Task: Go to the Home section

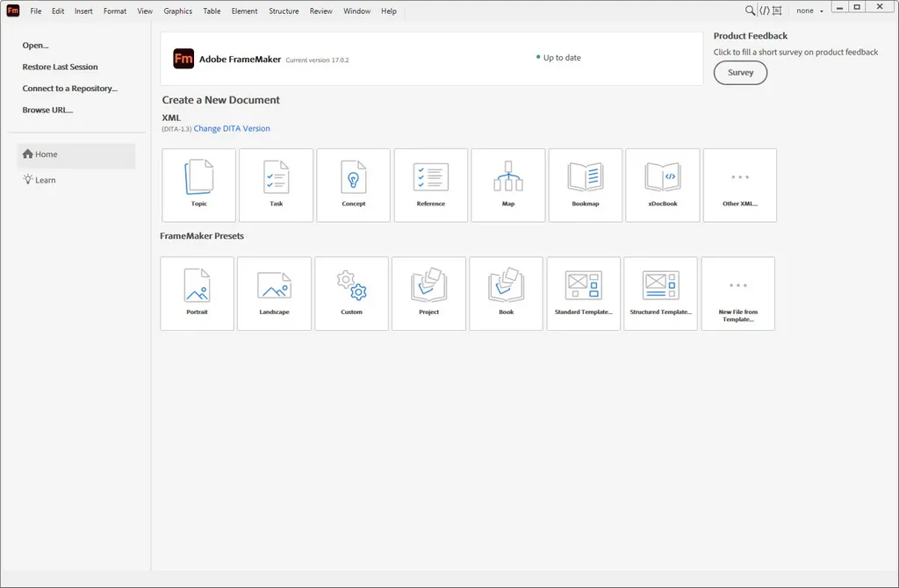Action: [76, 154]
